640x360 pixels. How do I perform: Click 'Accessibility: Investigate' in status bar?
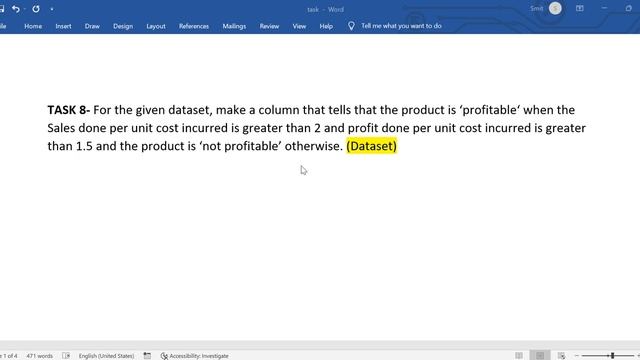click(195, 356)
